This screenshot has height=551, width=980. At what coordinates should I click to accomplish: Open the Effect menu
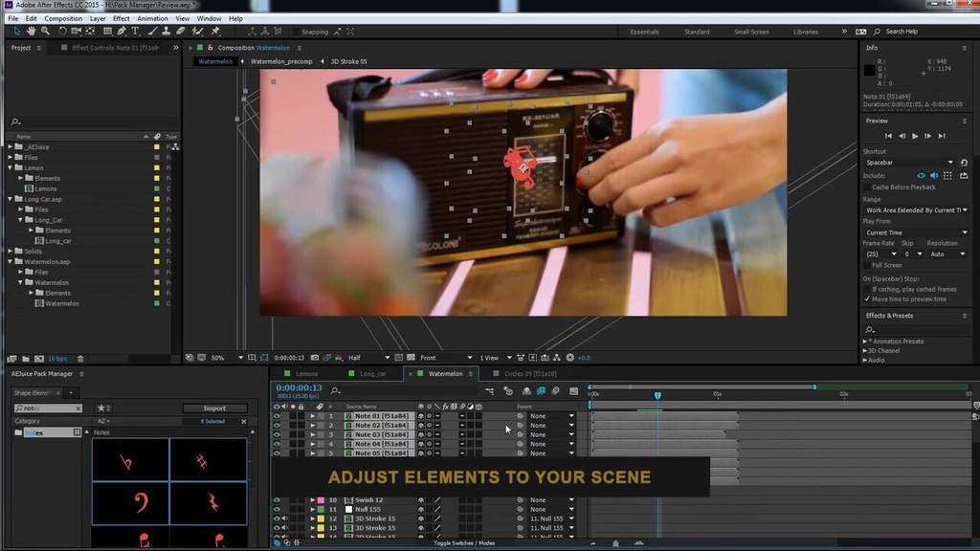coord(121,19)
